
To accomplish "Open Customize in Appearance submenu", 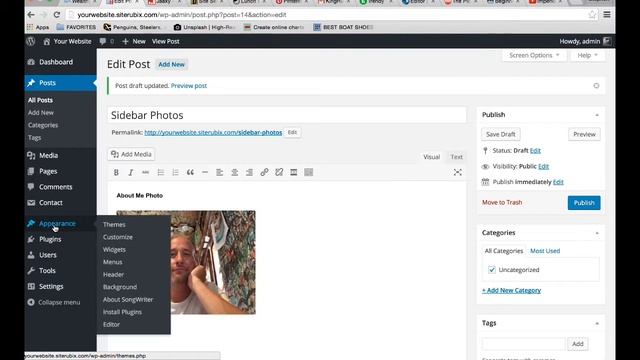I will click(118, 237).
